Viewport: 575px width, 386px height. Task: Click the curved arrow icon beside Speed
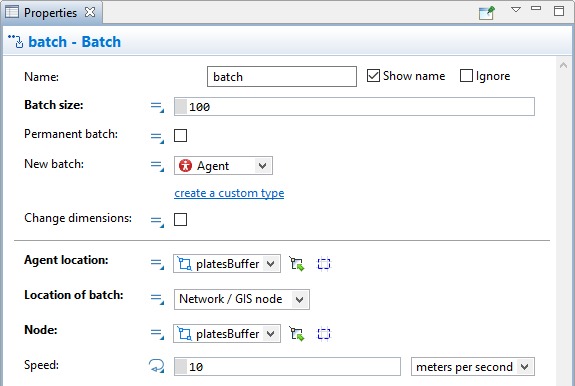pos(157,366)
